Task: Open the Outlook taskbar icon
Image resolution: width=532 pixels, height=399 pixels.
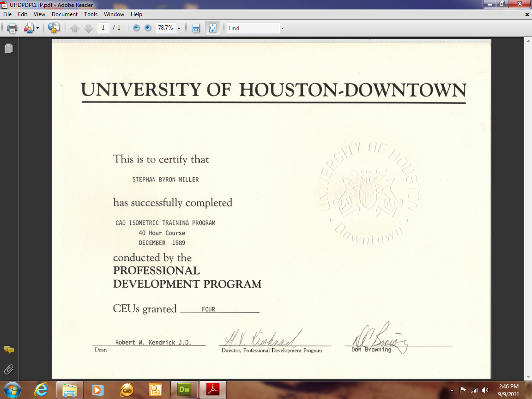Action: point(155,390)
